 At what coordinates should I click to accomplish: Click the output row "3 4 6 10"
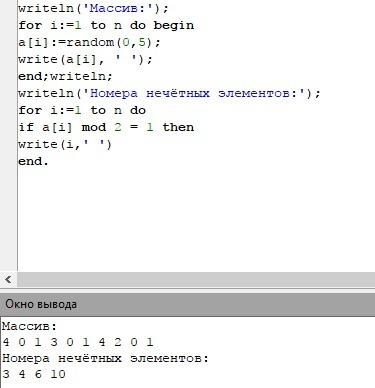tap(34, 374)
